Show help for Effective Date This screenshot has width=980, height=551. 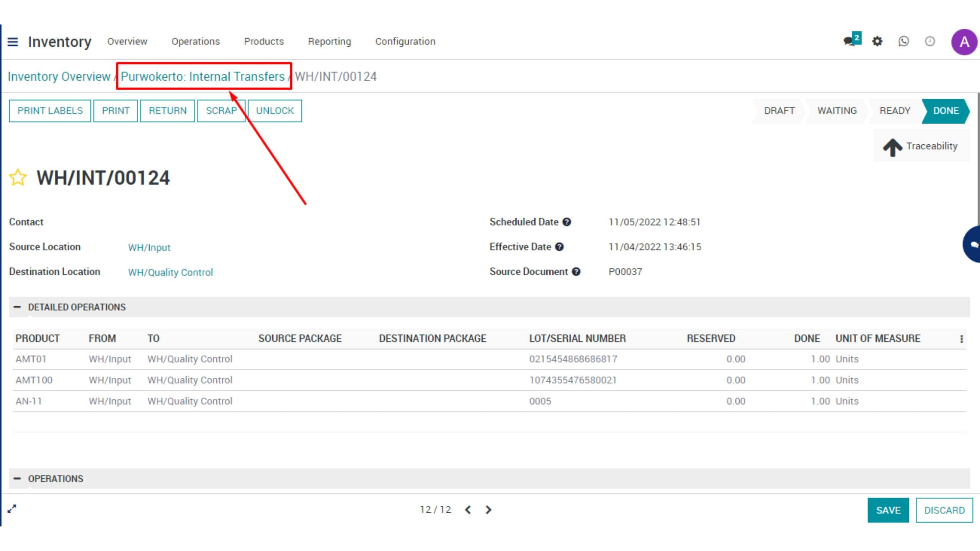point(559,247)
